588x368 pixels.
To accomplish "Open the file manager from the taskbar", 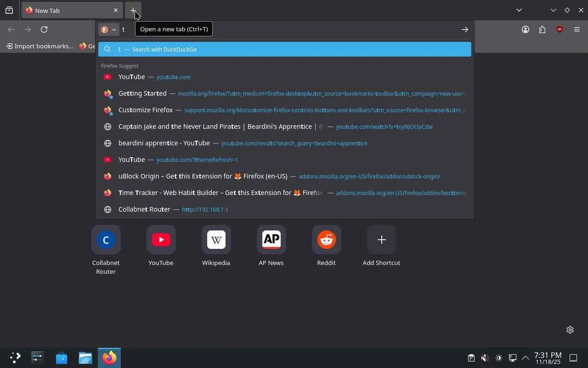I will click(x=85, y=357).
